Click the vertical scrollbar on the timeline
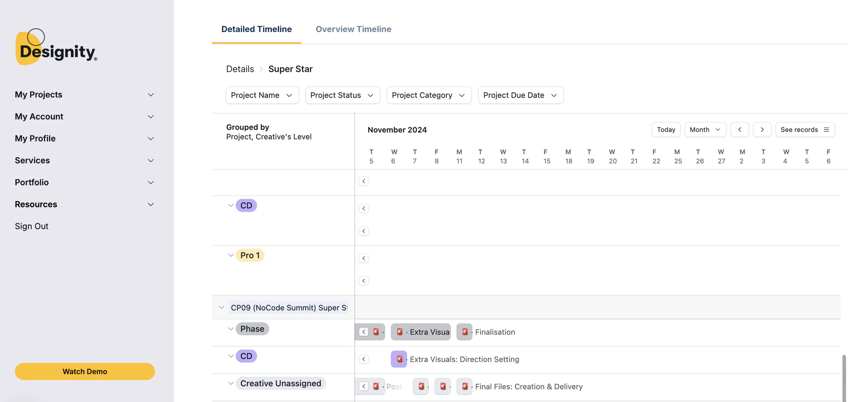 (x=844, y=378)
